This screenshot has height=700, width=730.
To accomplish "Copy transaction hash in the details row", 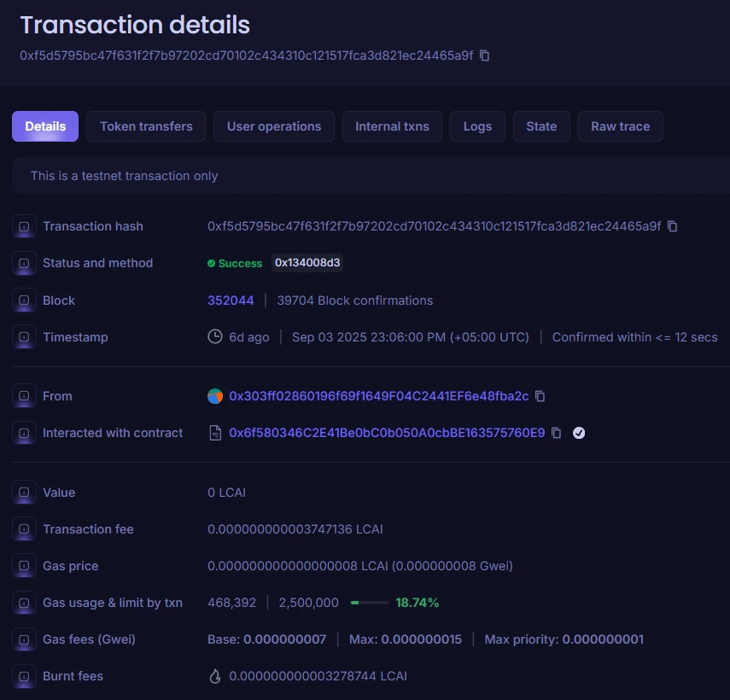I will point(673,226).
